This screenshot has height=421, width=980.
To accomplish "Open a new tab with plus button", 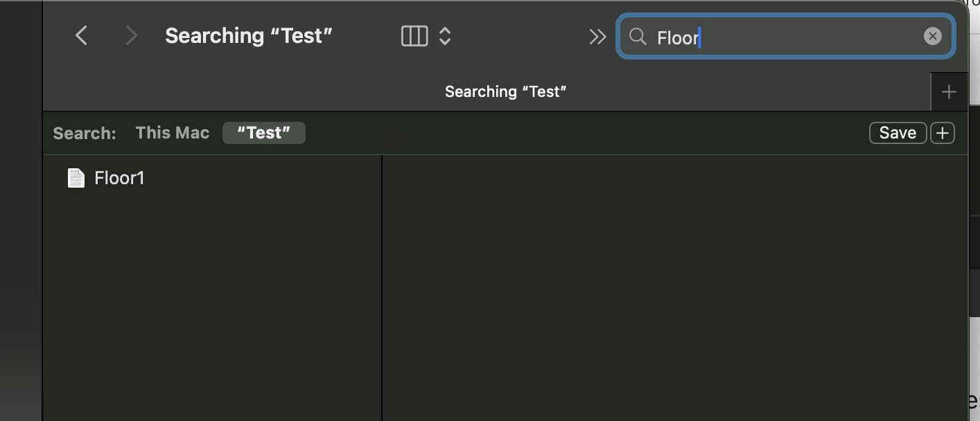I will pyautogui.click(x=949, y=91).
